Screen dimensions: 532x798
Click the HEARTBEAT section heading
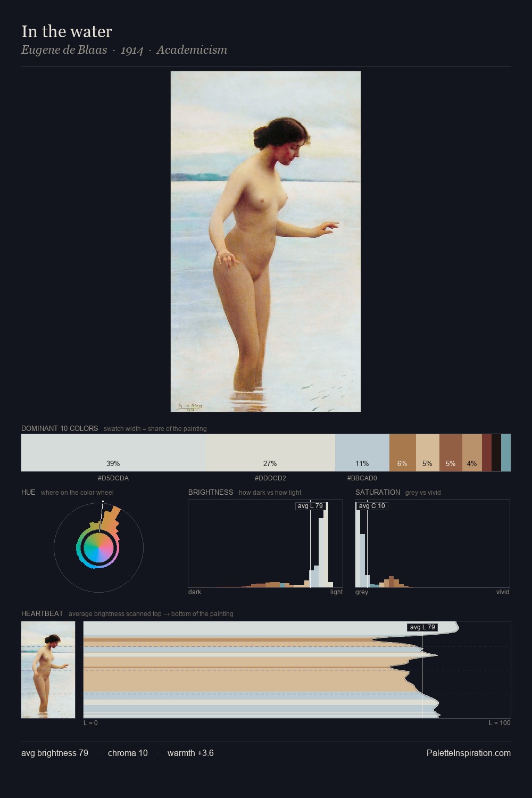coord(42,613)
